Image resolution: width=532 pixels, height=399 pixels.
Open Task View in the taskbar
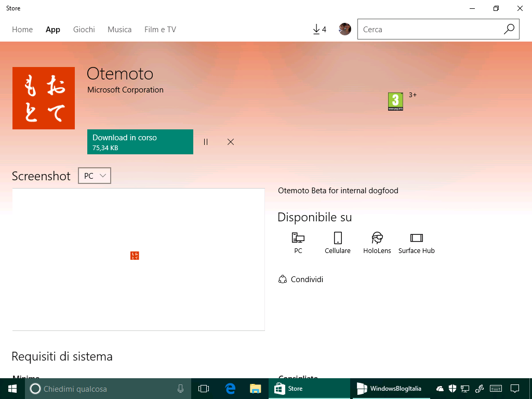204,389
